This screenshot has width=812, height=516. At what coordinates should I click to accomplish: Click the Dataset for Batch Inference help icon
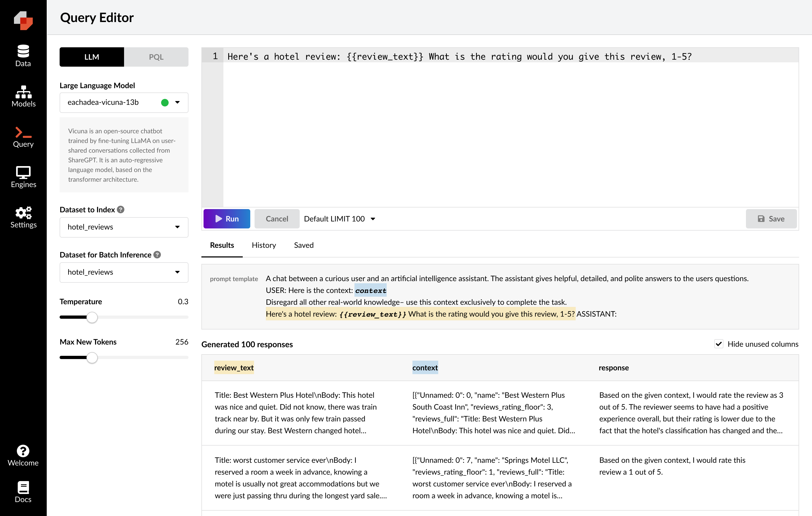coord(157,255)
